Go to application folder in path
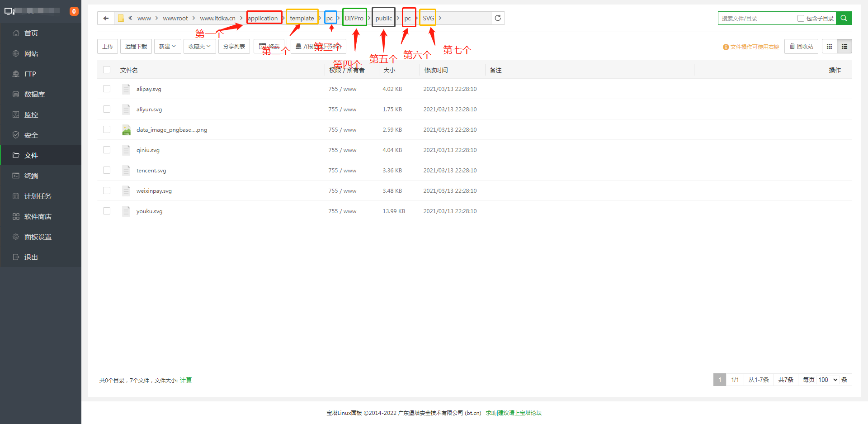The image size is (868, 424). pyautogui.click(x=263, y=18)
